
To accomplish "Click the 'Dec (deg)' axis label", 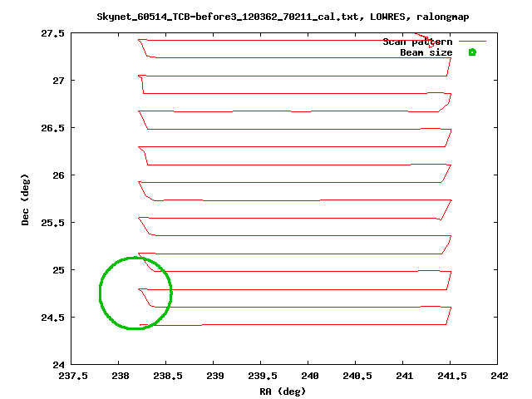I will tap(25, 199).
